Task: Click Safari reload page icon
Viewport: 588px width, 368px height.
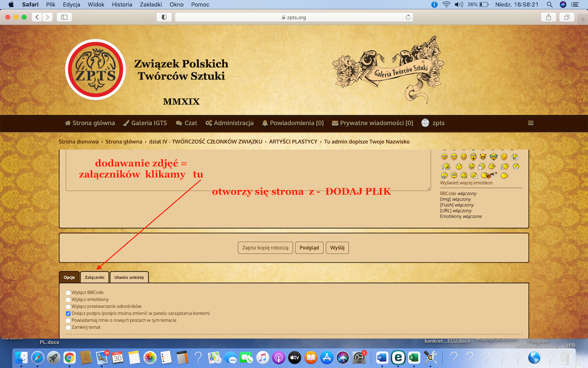Action: click(408, 17)
